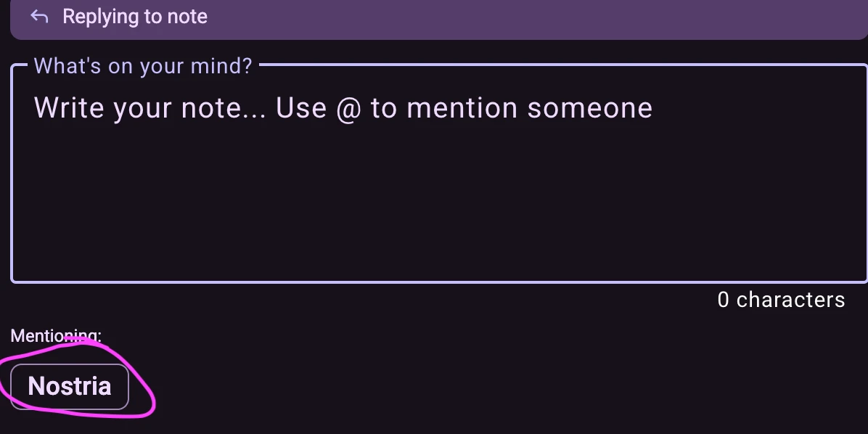This screenshot has width=868, height=434.
Task: Click the right side of the reply banner
Action: coord(726,17)
